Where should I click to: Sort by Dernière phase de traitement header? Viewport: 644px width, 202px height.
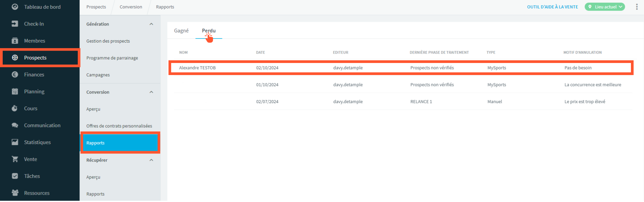coord(439,53)
